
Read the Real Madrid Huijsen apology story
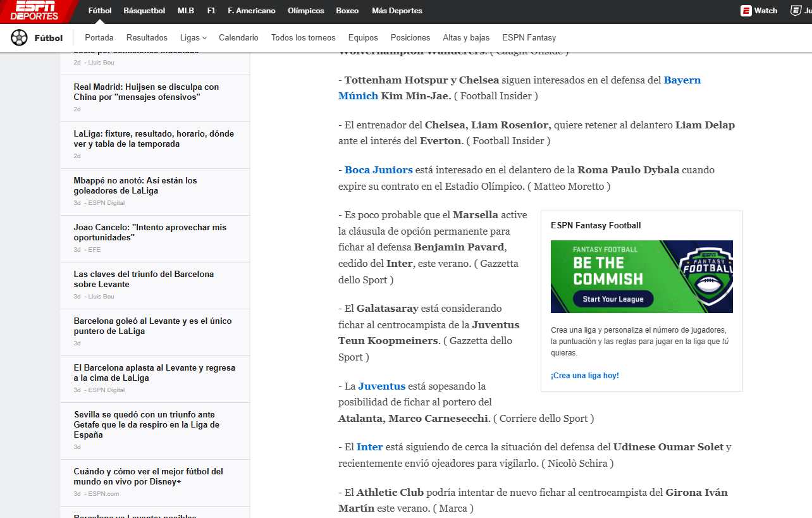pyautogui.click(x=145, y=92)
